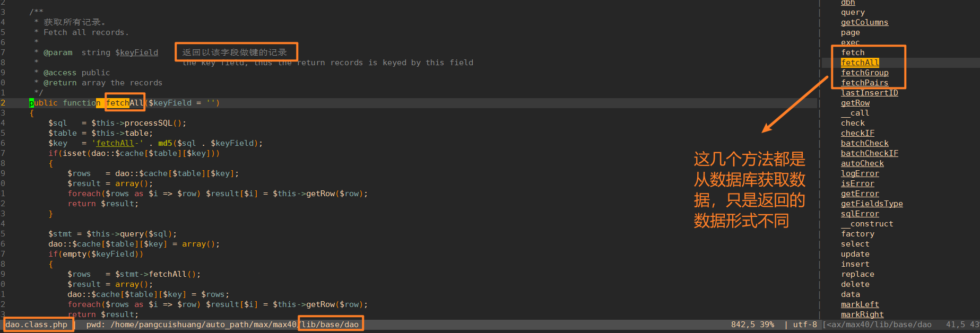
Task: Jump to fetchGroup in the tag list
Action: [x=864, y=73]
